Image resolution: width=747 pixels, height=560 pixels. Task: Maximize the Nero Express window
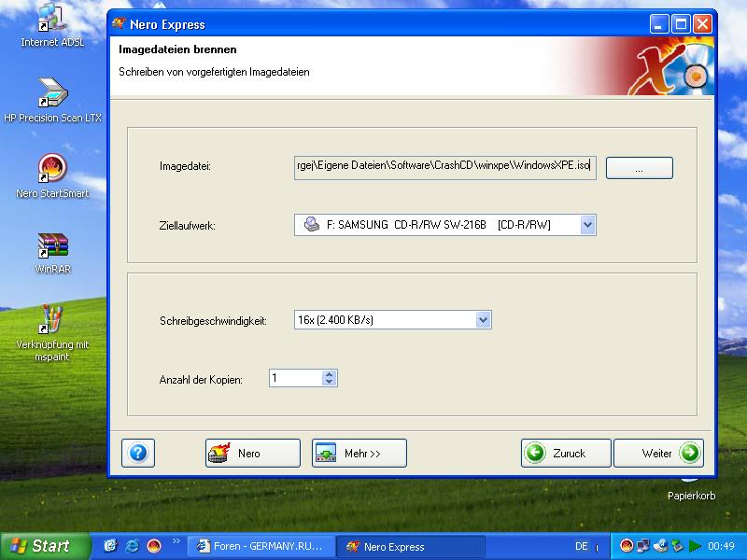coord(681,24)
